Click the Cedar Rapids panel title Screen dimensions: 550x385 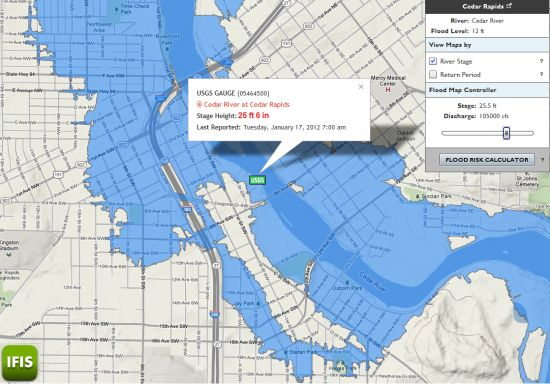point(483,6)
